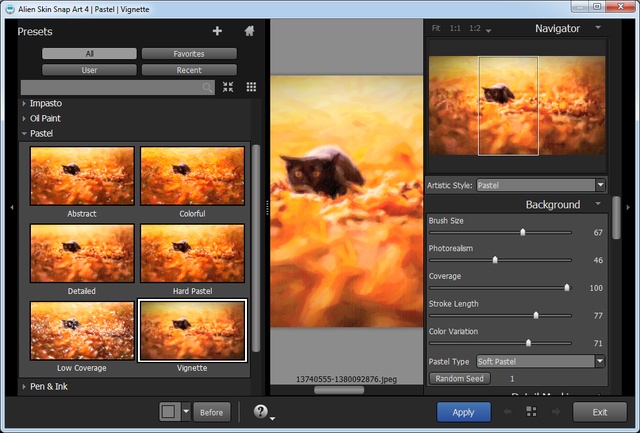Adjust the Brush Size slider handle
640x433 pixels.
522,232
